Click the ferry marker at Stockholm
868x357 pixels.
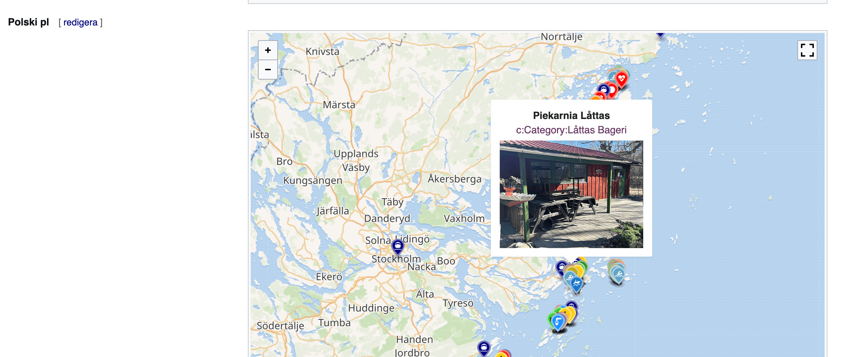coord(398,246)
